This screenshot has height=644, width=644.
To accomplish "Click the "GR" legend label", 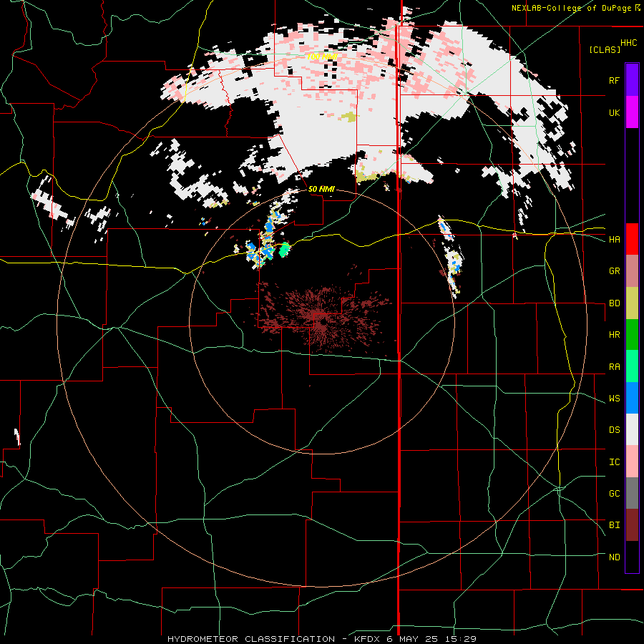I will pyautogui.click(x=614, y=271).
